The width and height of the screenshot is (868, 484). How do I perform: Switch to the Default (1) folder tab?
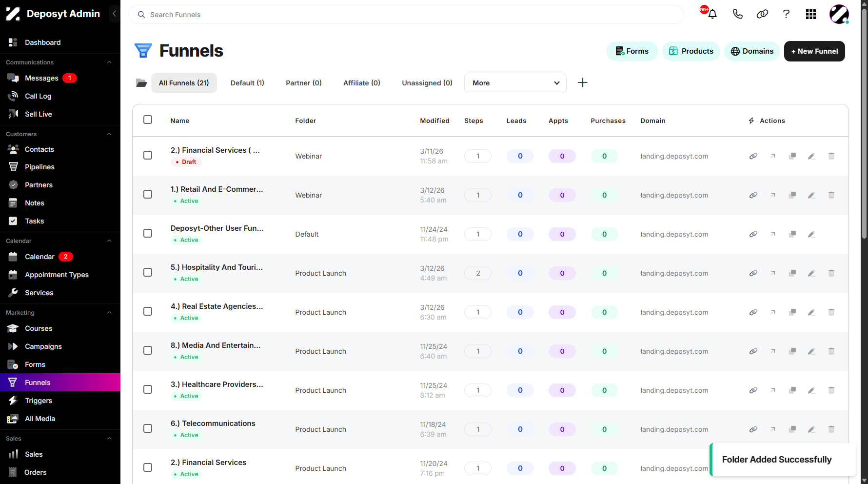pos(247,83)
